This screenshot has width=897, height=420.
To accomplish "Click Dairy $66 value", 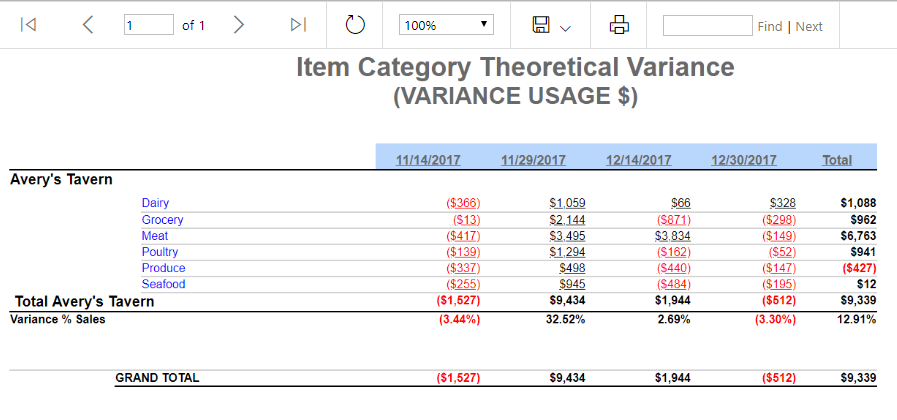I will tap(681, 203).
